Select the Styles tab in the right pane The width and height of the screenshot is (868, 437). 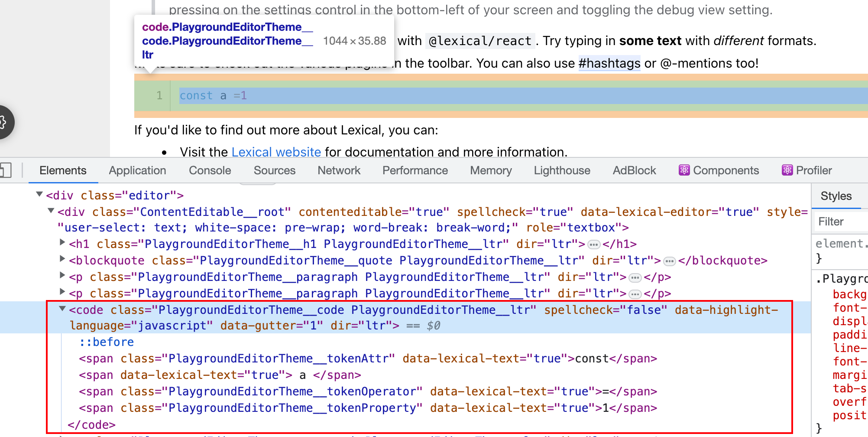(x=836, y=196)
